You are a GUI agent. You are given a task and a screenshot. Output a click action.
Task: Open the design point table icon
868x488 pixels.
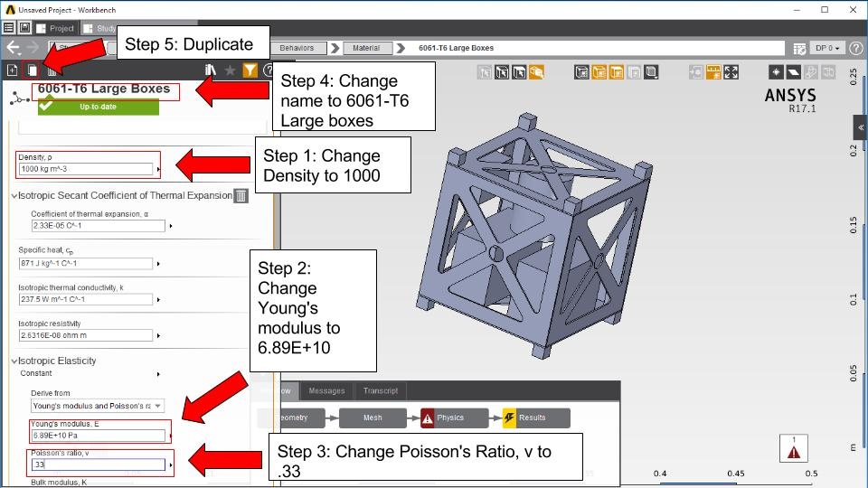799,49
